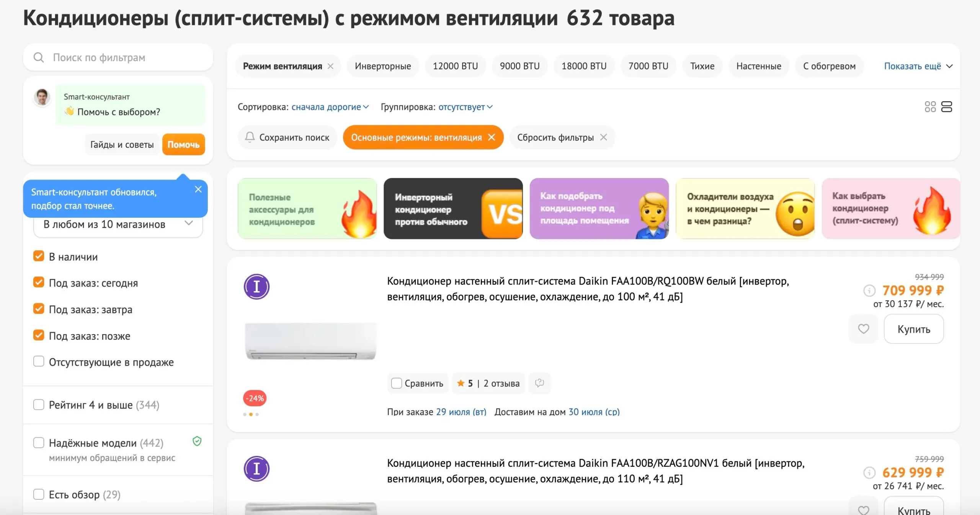Click the inverter badge icon on first product
980x515 pixels.
pos(256,287)
